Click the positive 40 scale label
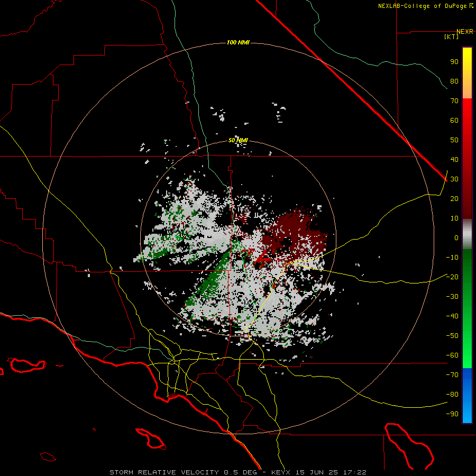The height and width of the screenshot is (476, 476). point(454,159)
